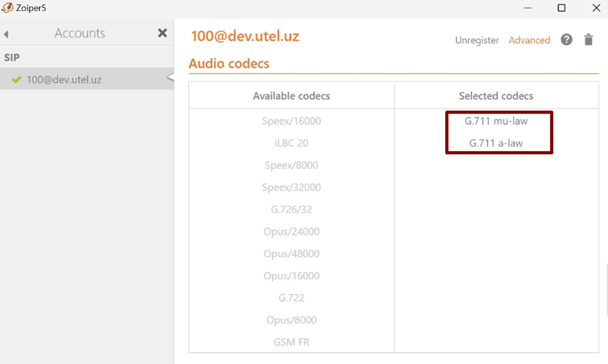Select G.726/32 codec

pos(291,210)
